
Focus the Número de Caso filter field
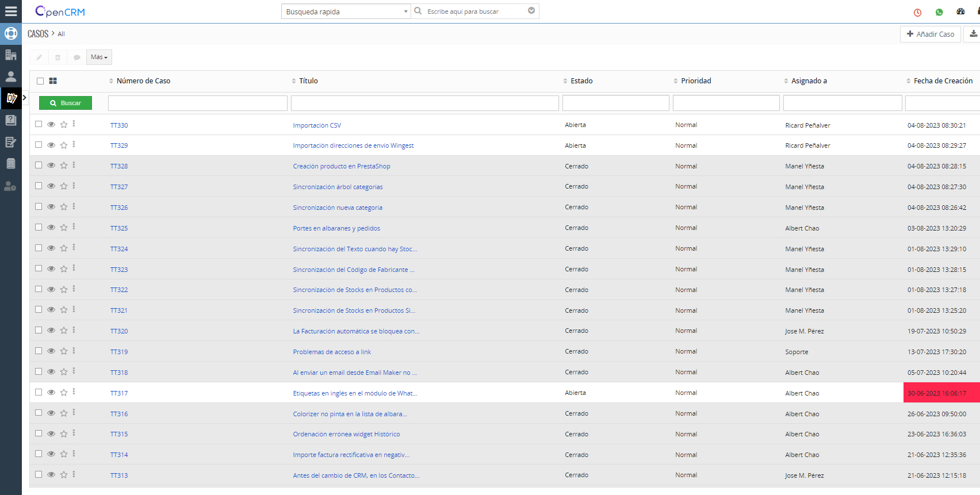[x=198, y=103]
